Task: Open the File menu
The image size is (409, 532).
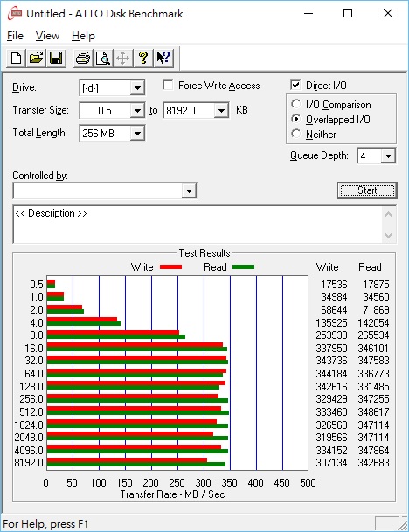Action: 15,36
